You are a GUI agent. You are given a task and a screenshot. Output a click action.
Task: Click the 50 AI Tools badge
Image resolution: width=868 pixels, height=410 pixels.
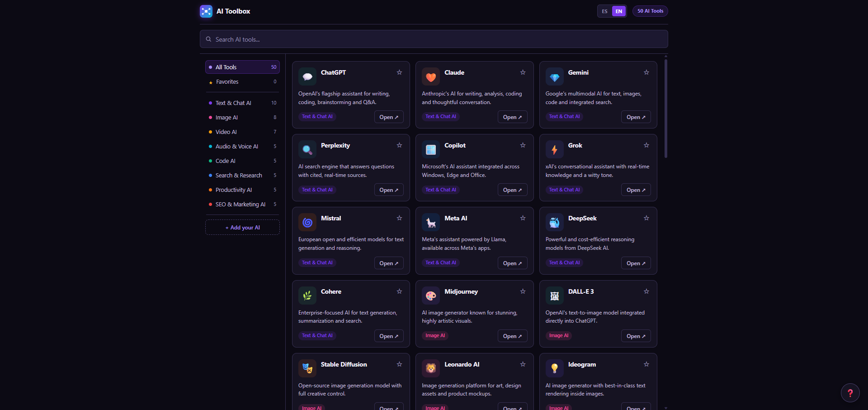coord(650,11)
